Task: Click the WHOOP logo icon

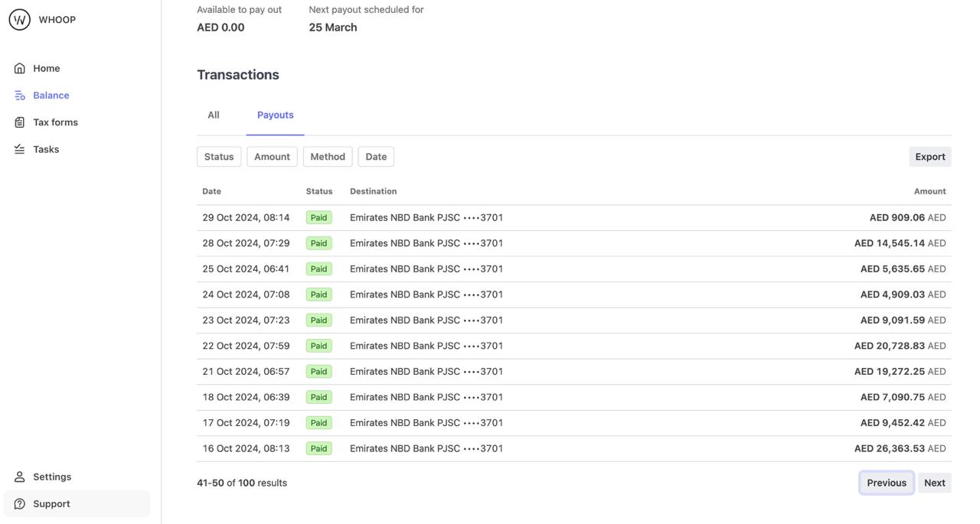Action: (20, 20)
